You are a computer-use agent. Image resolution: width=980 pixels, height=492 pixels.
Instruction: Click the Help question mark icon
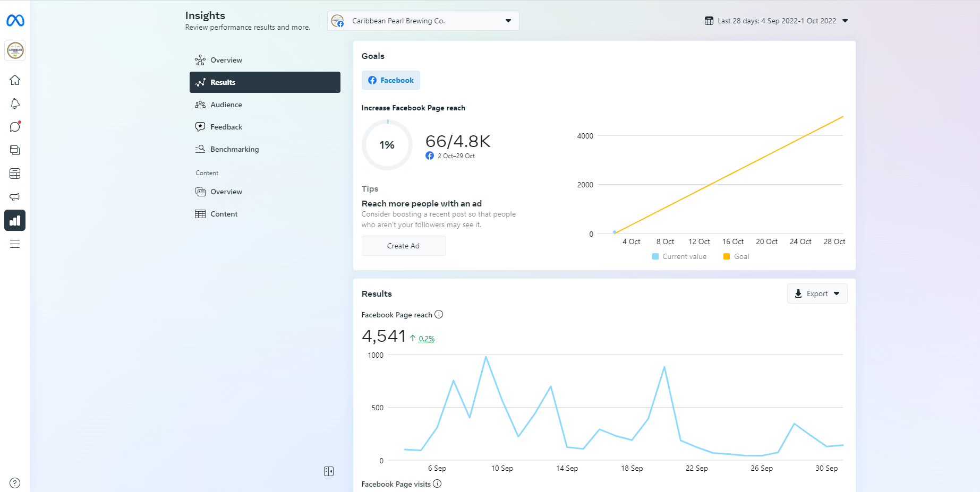(15, 483)
